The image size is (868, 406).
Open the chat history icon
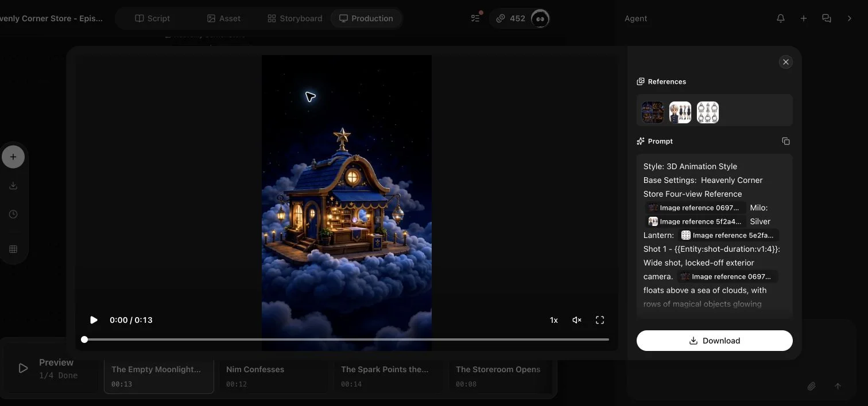[x=827, y=18]
